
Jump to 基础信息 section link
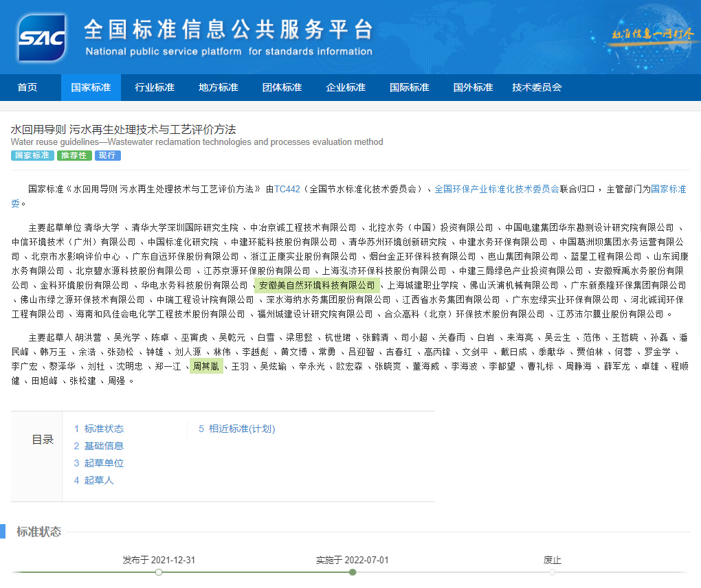click(x=99, y=446)
